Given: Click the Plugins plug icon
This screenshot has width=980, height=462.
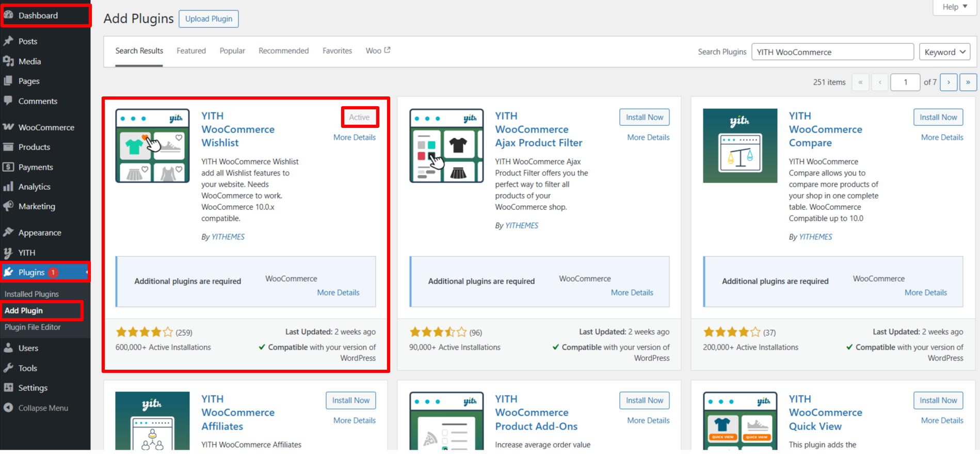Looking at the screenshot, I should point(8,272).
